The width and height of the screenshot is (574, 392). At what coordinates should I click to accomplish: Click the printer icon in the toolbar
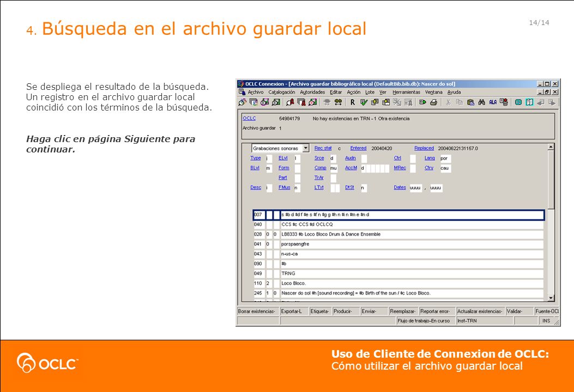434,102
